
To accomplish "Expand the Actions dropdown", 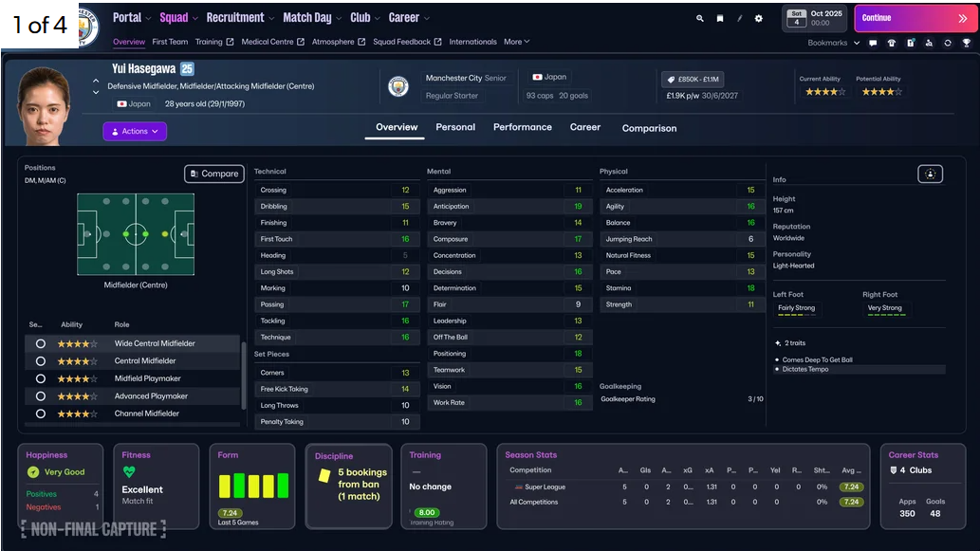I will (135, 131).
